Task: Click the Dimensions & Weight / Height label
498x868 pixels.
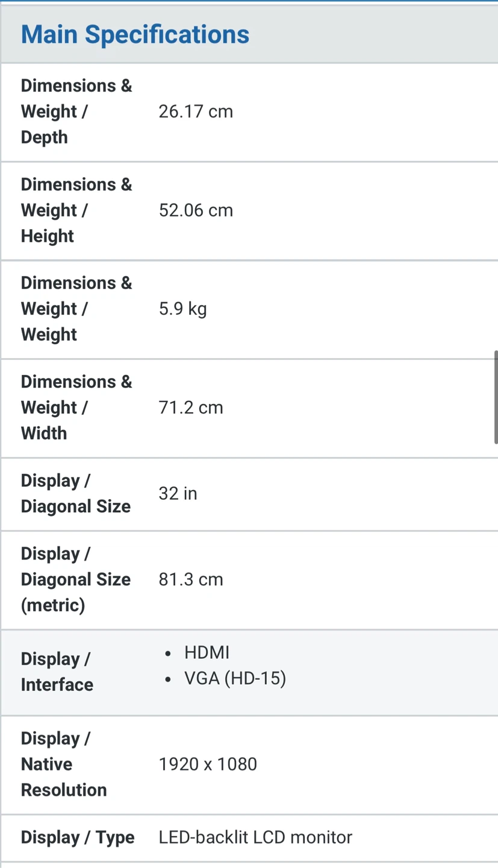Action: click(76, 210)
